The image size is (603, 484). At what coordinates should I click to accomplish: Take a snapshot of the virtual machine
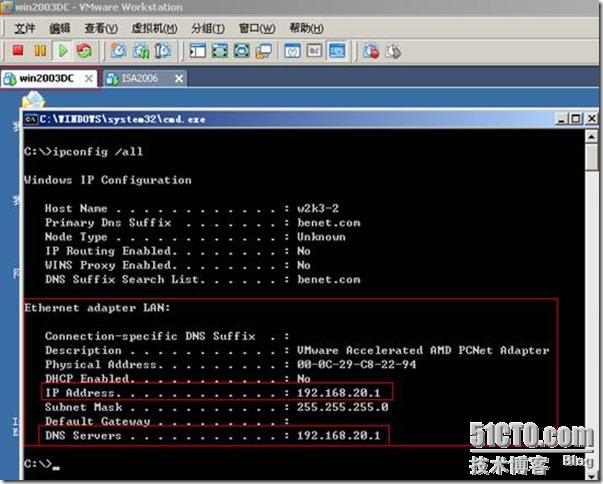[x=118, y=50]
